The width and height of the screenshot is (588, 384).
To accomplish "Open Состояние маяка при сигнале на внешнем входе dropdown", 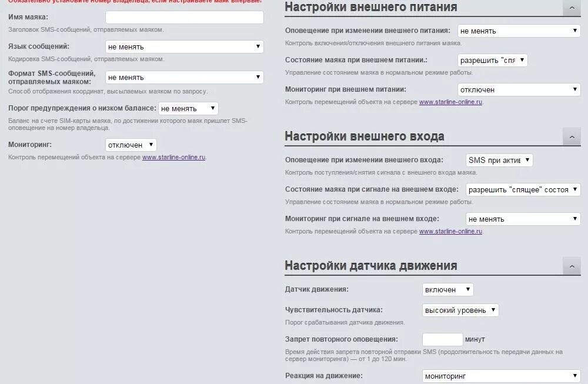I will (x=523, y=189).
